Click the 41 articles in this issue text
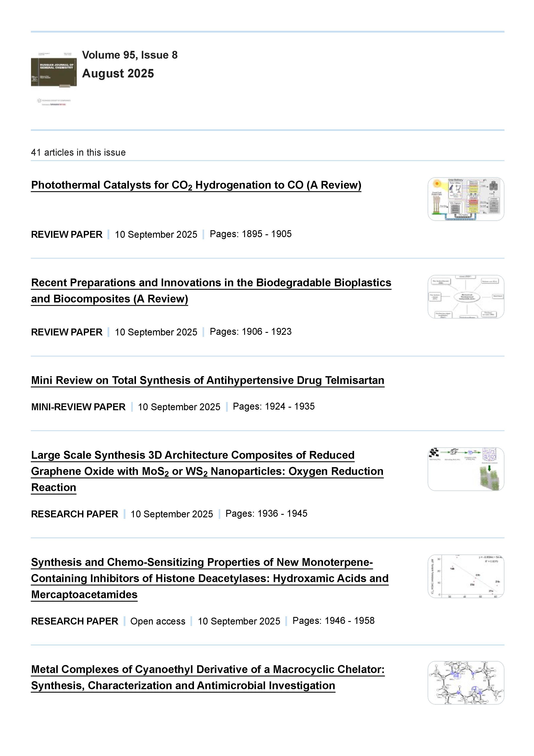 pos(78,152)
